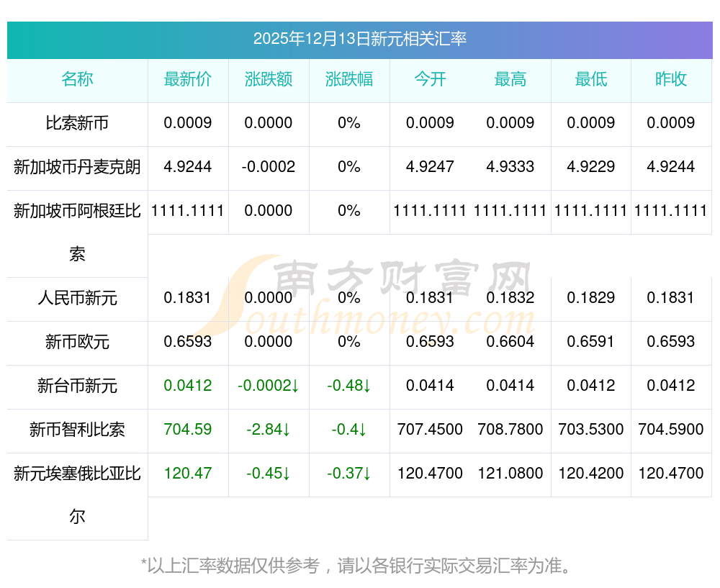Click the green 704.59 latest price
The width and height of the screenshot is (720, 588).
point(188,430)
